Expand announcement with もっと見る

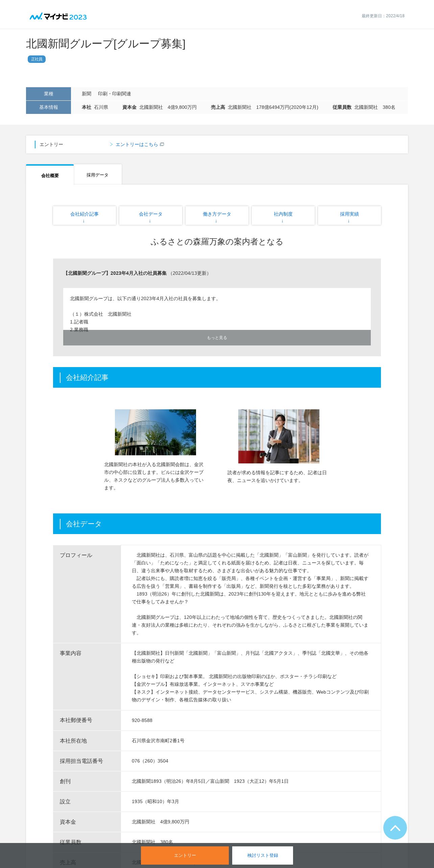click(217, 338)
